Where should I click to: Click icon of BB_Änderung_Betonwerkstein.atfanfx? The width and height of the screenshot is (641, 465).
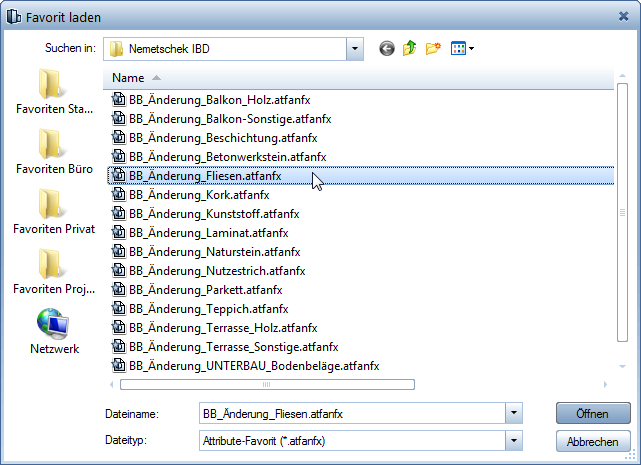(x=119, y=157)
